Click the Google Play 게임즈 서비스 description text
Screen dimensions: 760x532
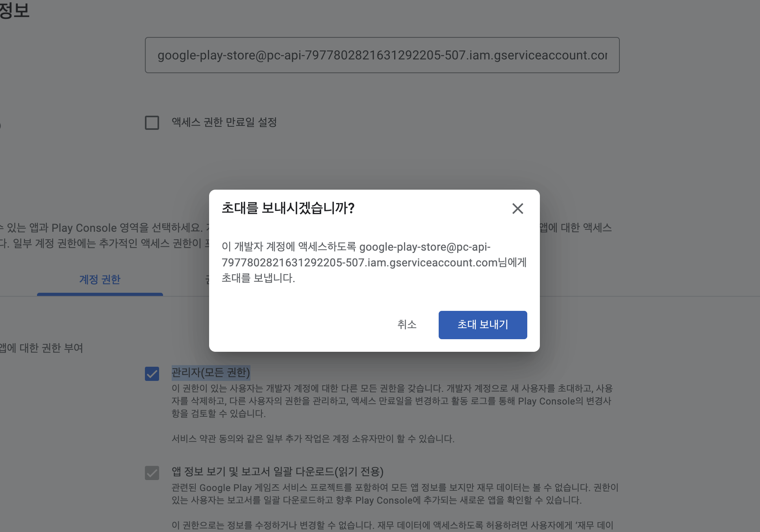(395, 494)
